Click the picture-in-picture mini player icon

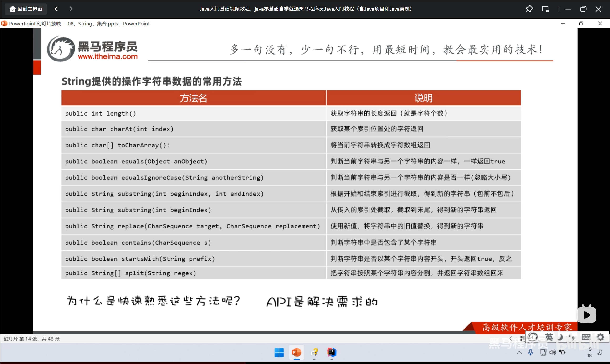tap(545, 9)
